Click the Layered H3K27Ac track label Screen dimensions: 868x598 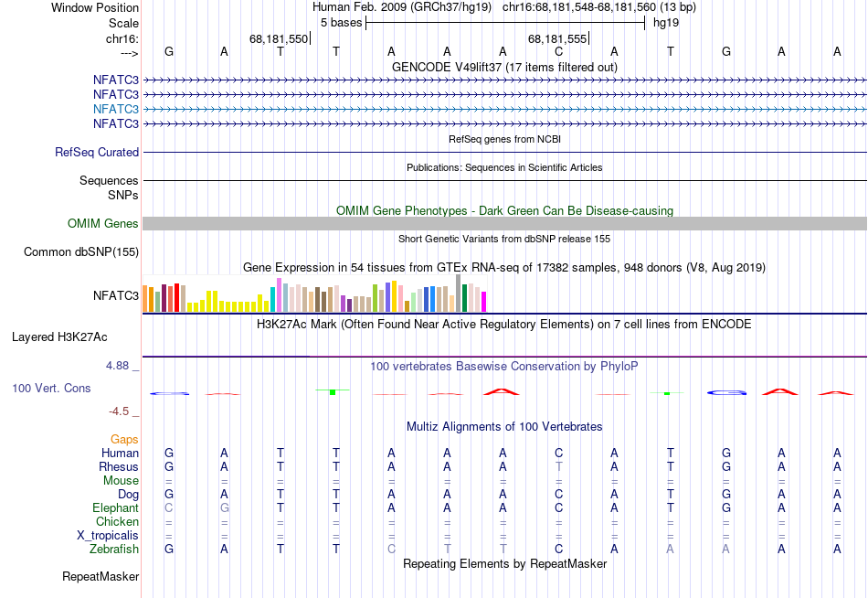[59, 337]
